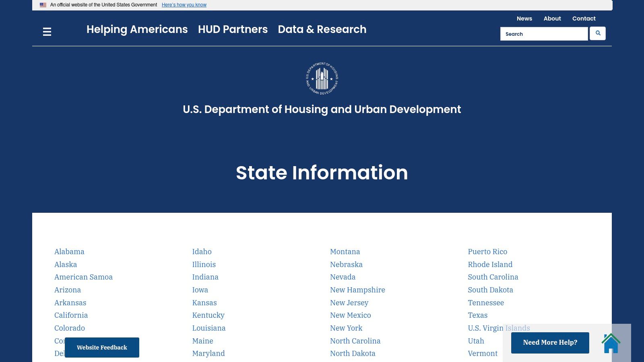644x362 pixels.
Task: Choose Colorado from state list
Action: click(70, 328)
